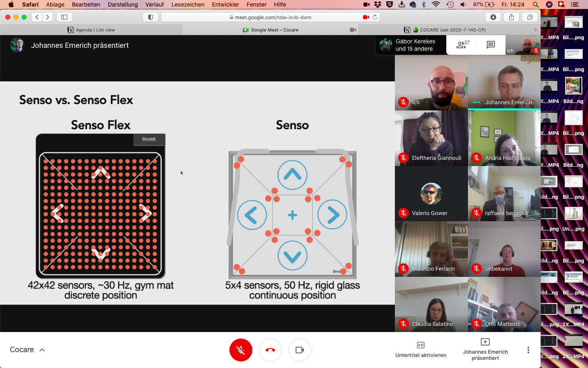Viewport: 588px width, 368px height.
Task: Go back with Safari's back button
Action: coord(37,17)
